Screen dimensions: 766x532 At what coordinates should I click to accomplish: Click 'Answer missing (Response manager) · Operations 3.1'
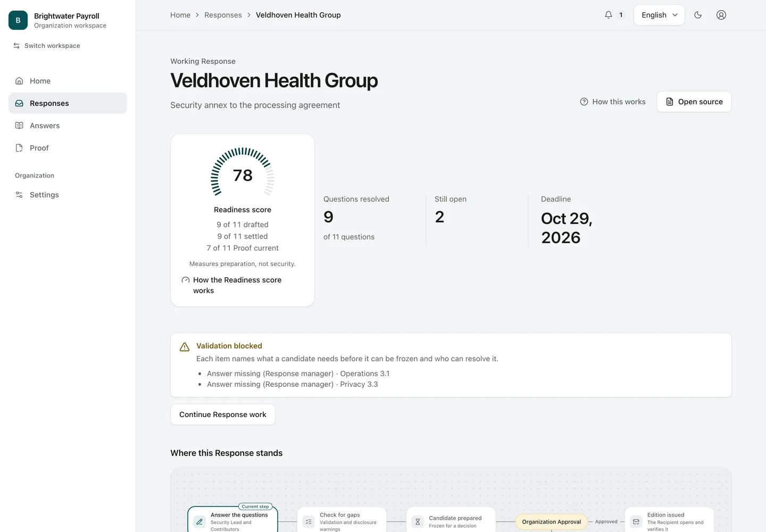[298, 373]
